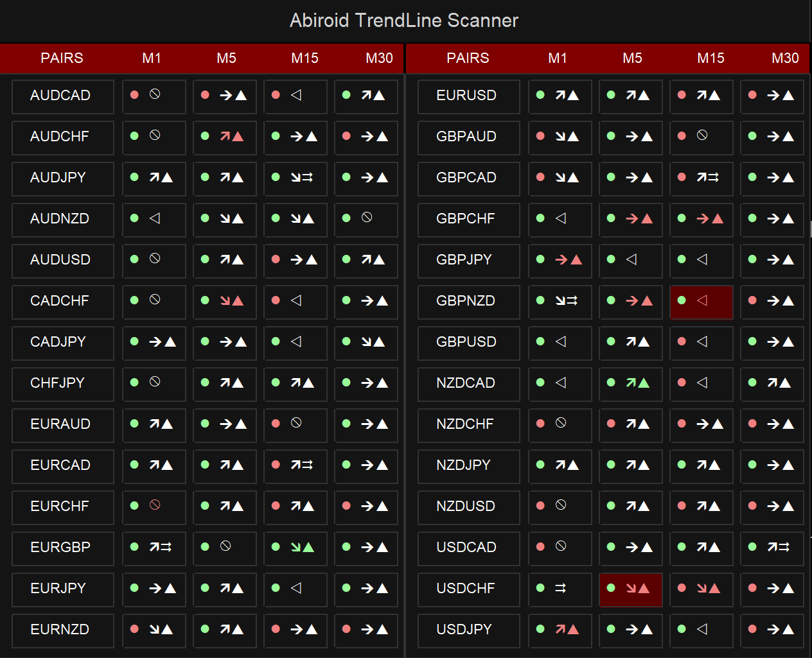This screenshot has height=658, width=812.
Task: Click the AUDJPY M15 signal cell
Action: [x=296, y=178]
